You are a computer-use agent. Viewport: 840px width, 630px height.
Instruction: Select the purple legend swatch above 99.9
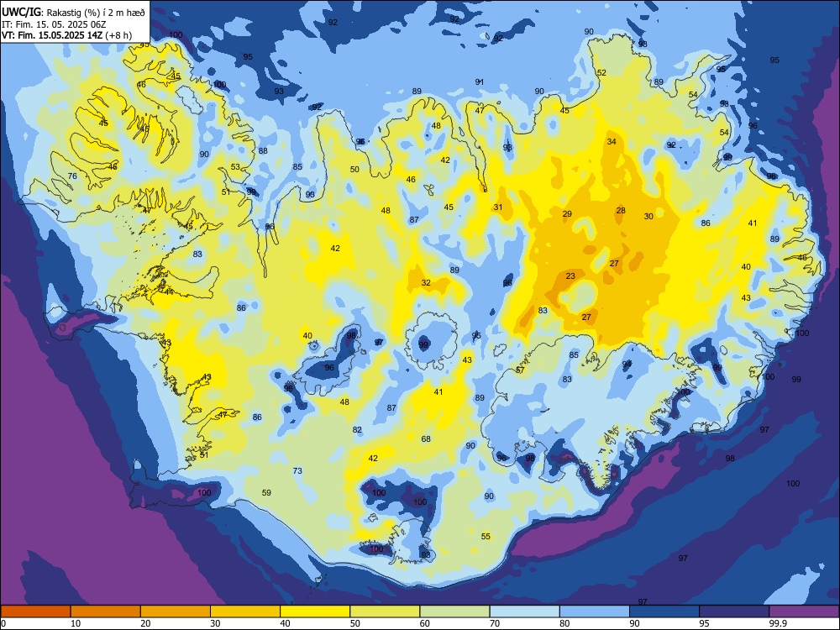804,612
